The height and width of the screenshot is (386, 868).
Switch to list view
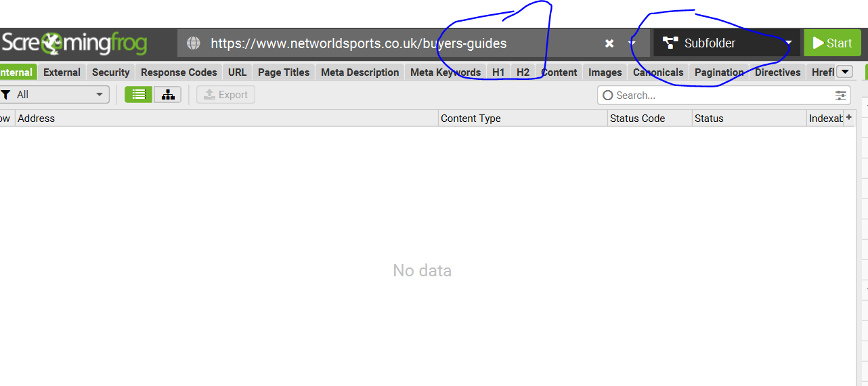coord(139,95)
